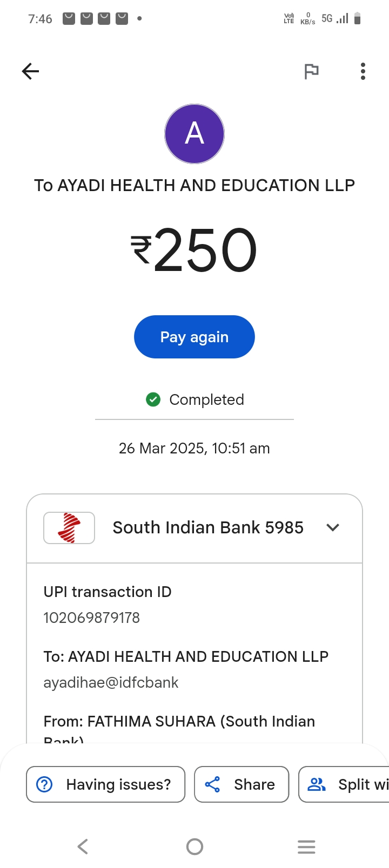Tap the Android back navigation button
This screenshot has height=868, width=389.
pos(83,846)
